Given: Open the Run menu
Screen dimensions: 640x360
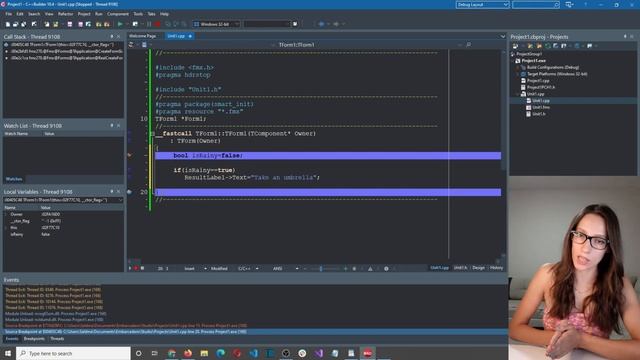Looking at the screenshot, I should point(99,14).
